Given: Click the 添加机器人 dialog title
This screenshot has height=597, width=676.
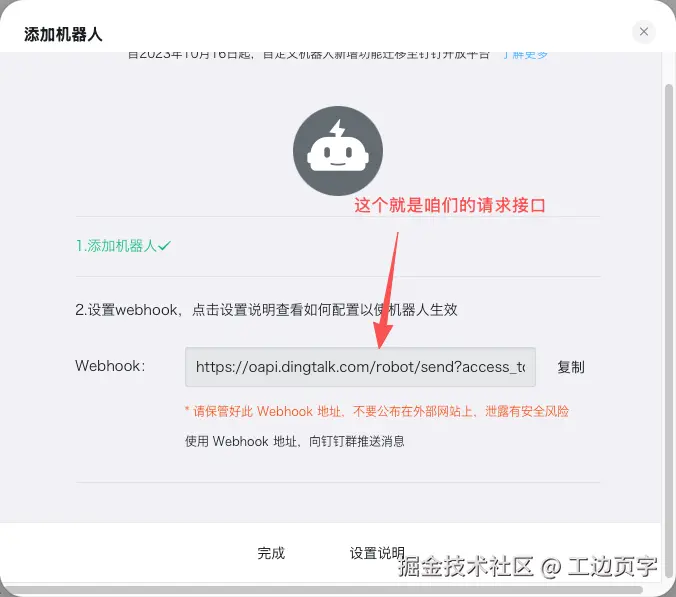Looking at the screenshot, I should pyautogui.click(x=63, y=34).
